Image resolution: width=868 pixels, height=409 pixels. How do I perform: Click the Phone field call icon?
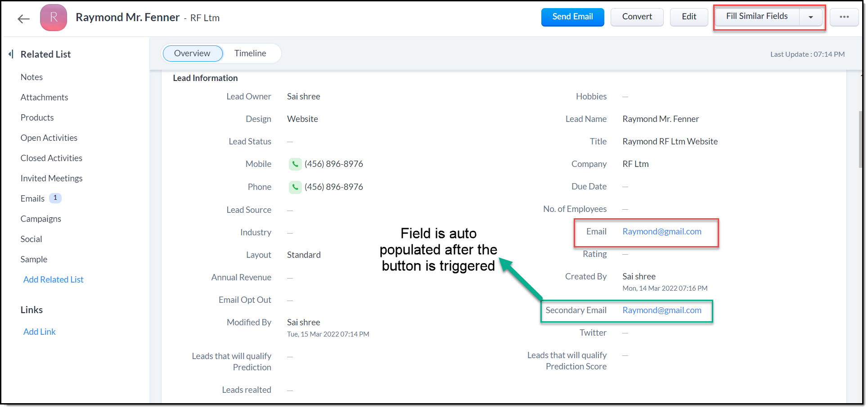tap(295, 187)
